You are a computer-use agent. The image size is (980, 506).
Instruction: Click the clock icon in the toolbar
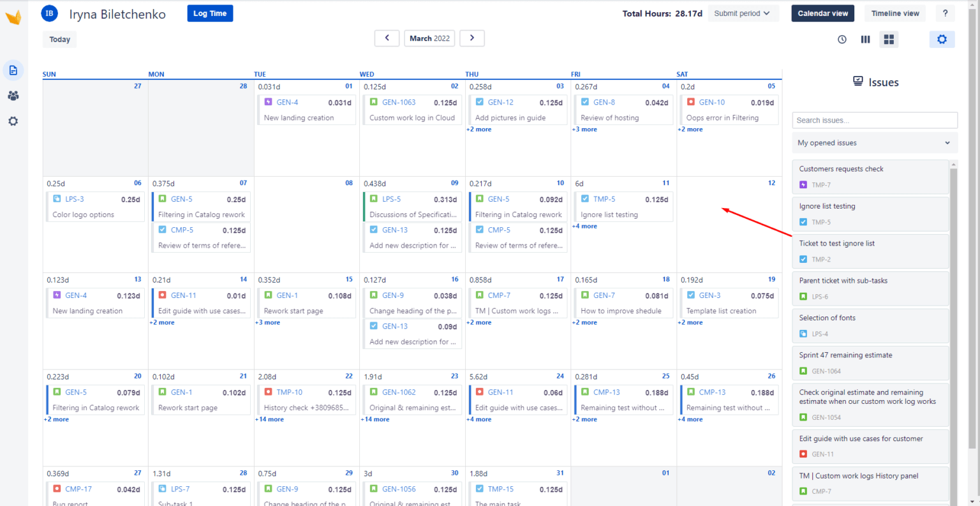(x=842, y=39)
